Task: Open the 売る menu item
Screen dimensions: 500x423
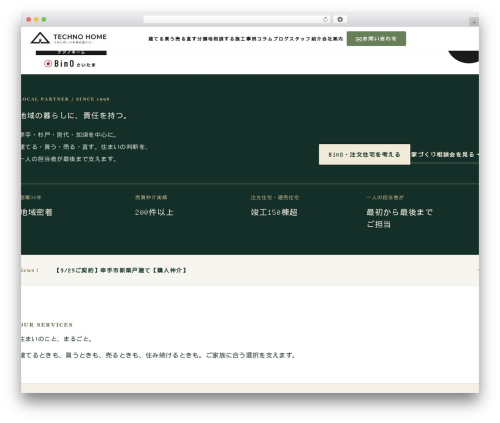Action: pos(180,39)
